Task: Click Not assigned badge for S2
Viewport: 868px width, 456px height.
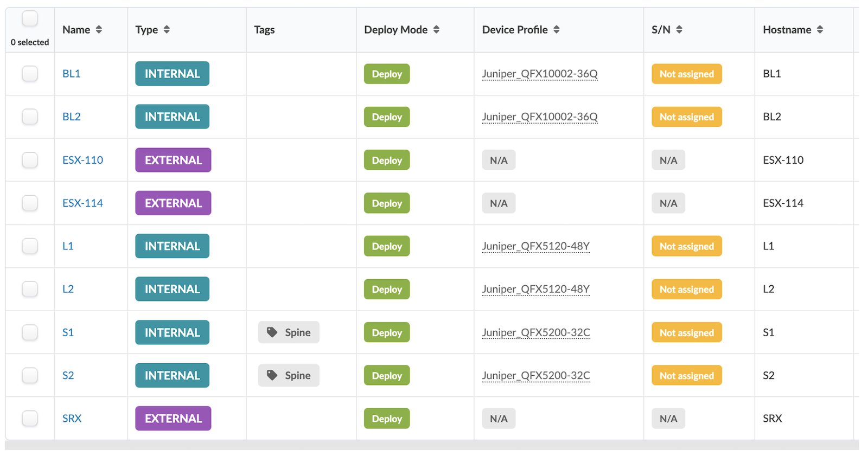Action: pyautogui.click(x=687, y=375)
